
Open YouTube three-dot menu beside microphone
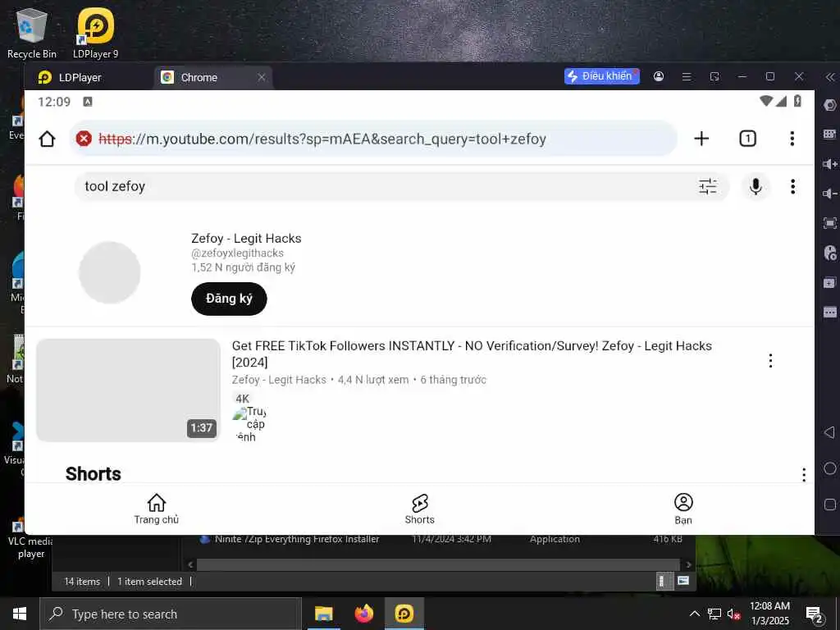click(793, 186)
